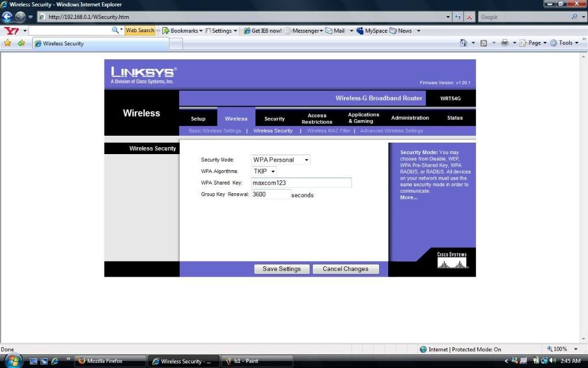Click the Refresh page icon

tap(458, 17)
